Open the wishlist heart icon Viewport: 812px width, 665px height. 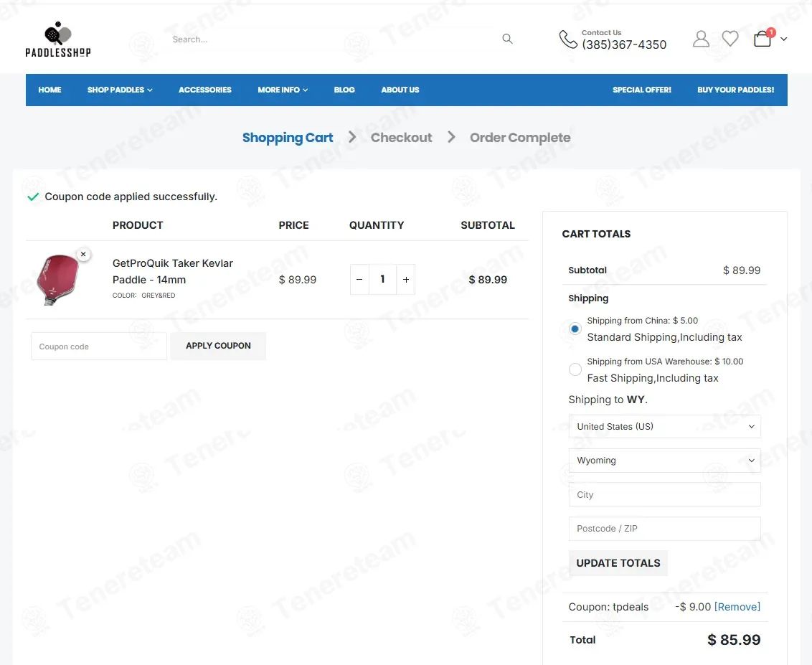point(730,38)
